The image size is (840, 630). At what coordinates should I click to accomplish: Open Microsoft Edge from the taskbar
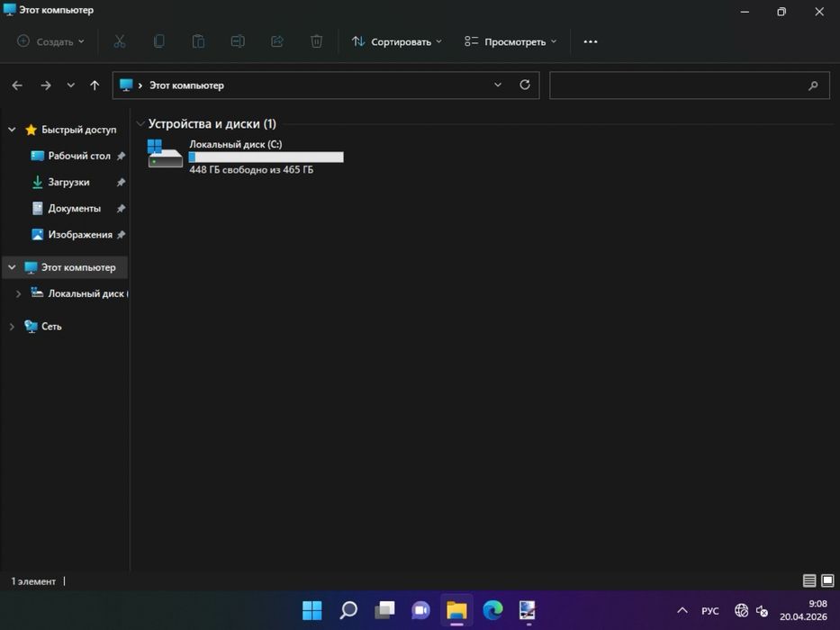pos(492,610)
